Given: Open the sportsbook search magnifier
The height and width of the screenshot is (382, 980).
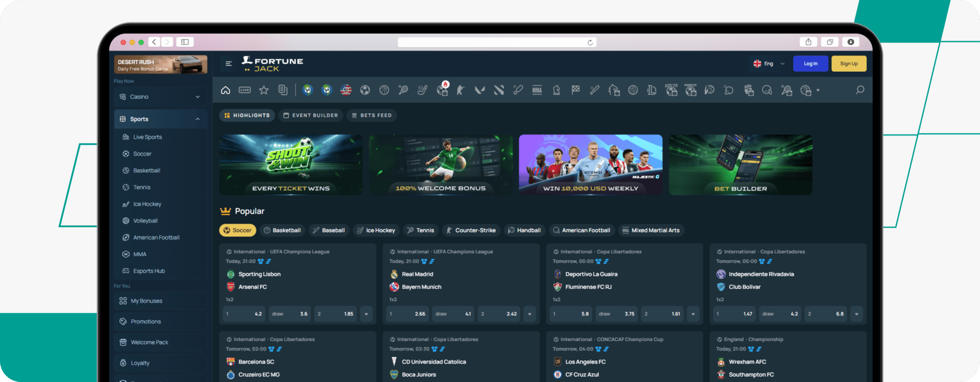Looking at the screenshot, I should pyautogui.click(x=860, y=90).
